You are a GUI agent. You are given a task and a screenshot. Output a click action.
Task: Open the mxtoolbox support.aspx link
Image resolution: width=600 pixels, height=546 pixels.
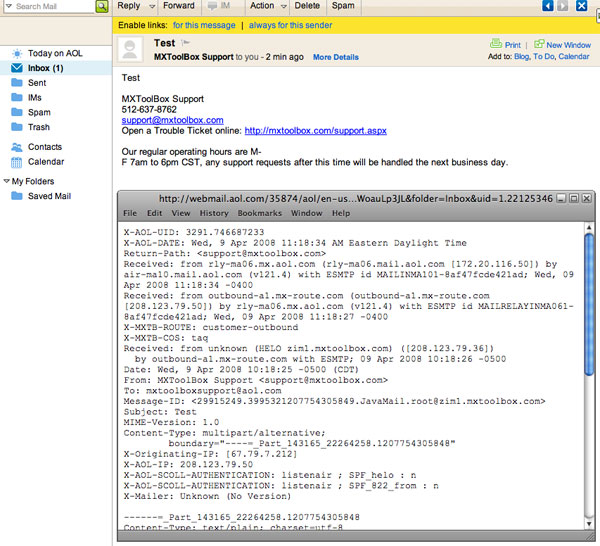tap(315, 130)
